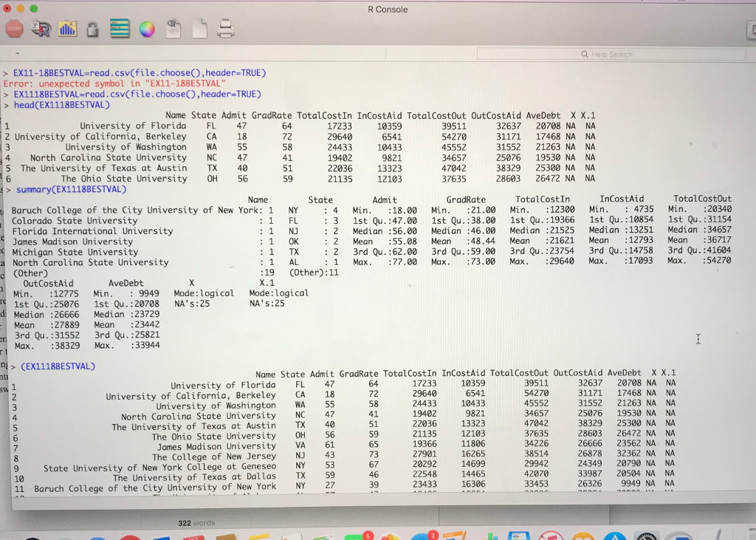Show command history via the striped toolbar icon
The image size is (756, 540).
point(119,28)
